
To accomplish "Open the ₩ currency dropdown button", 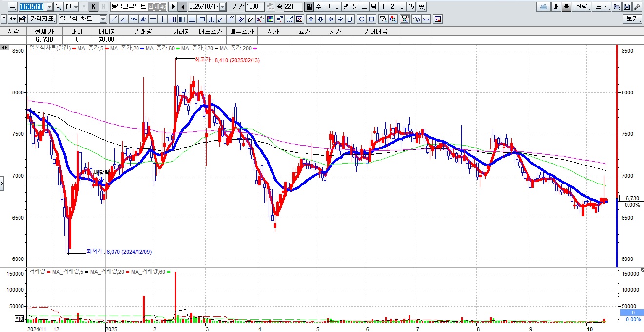I will pyautogui.click(x=422, y=7).
